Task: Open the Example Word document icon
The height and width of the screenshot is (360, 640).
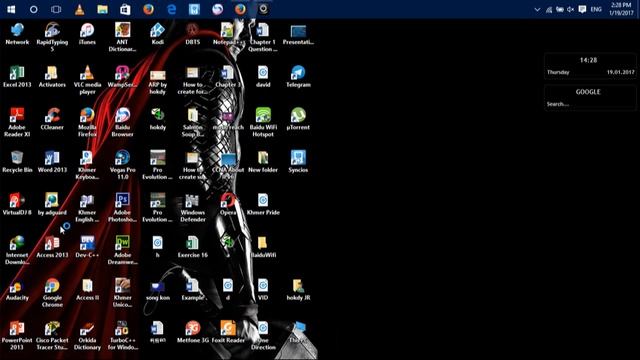Action: coord(193,289)
